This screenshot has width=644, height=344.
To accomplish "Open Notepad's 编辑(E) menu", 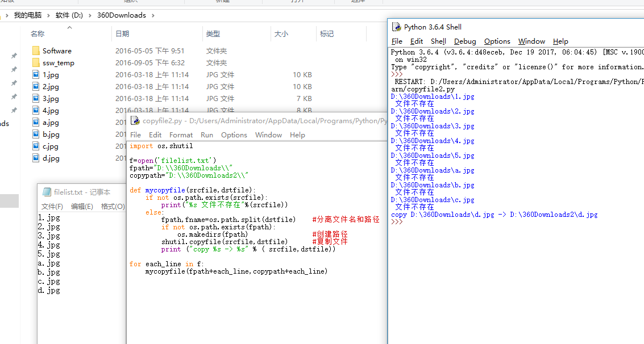I will point(82,207).
